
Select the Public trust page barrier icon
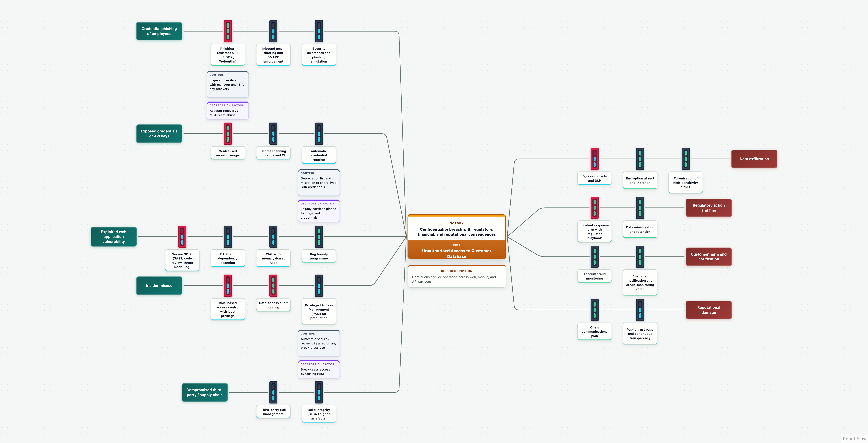(640, 310)
